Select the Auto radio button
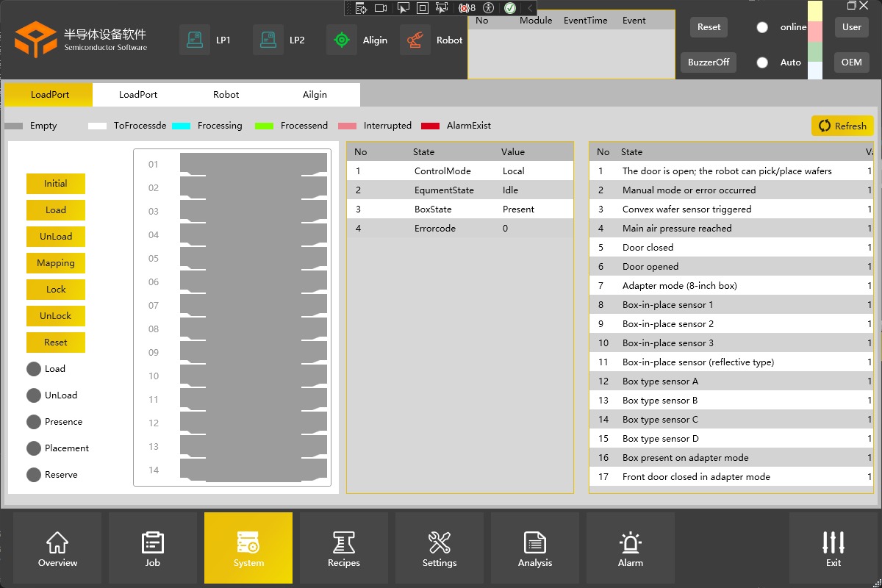The image size is (882, 588). click(x=762, y=62)
